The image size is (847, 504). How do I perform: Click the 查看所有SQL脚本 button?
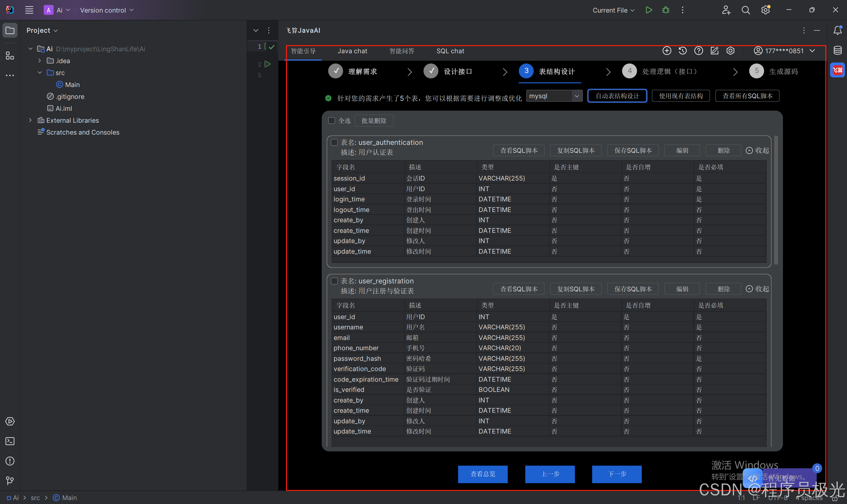click(x=747, y=96)
